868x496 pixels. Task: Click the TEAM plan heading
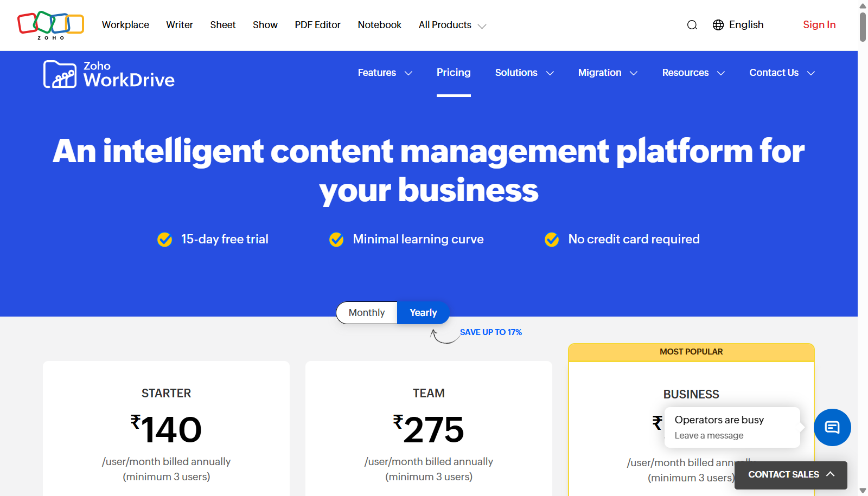pos(429,394)
